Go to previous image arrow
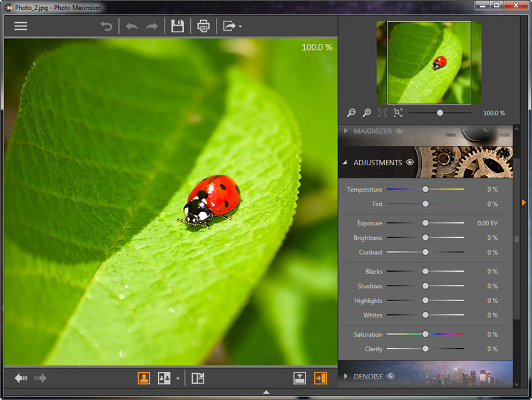The height and width of the screenshot is (400, 532). click(x=21, y=378)
